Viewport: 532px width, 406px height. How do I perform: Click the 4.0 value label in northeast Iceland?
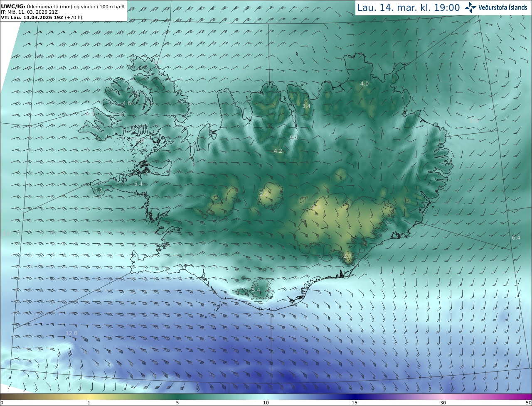pyautogui.click(x=365, y=83)
